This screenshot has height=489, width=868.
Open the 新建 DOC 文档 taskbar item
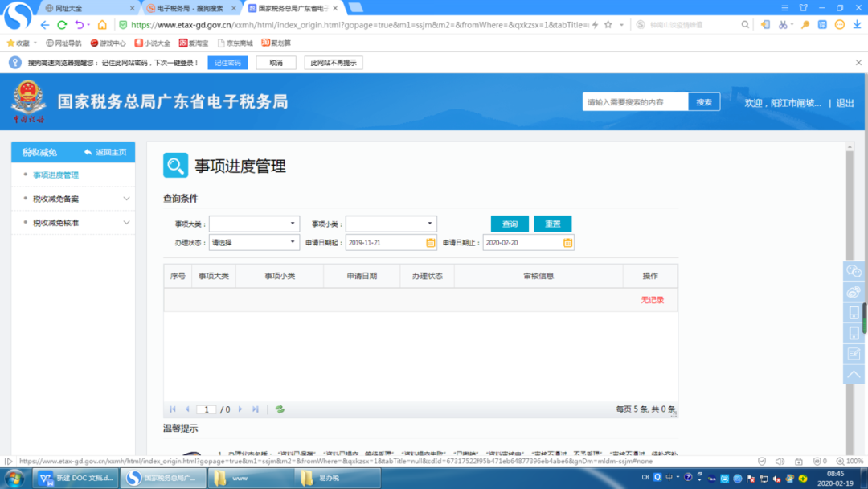(x=76, y=478)
